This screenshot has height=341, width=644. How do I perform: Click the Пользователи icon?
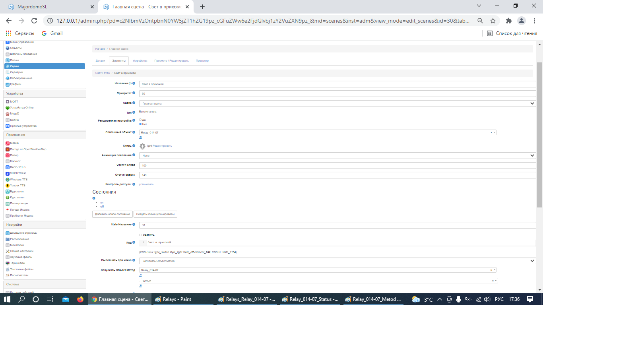8,275
